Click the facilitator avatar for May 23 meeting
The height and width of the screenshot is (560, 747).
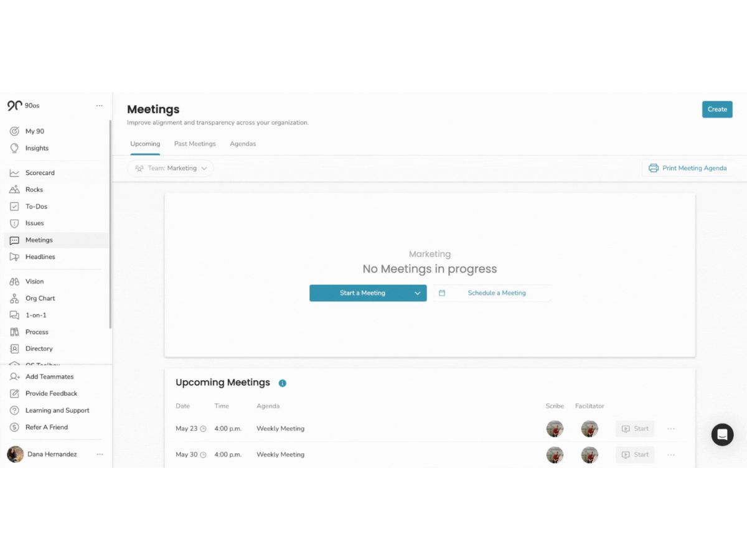pyautogui.click(x=590, y=429)
